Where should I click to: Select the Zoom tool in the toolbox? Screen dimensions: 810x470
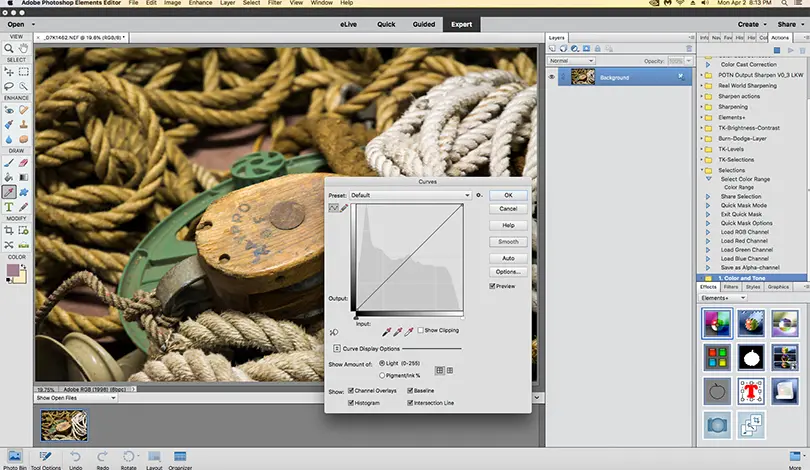coord(9,47)
